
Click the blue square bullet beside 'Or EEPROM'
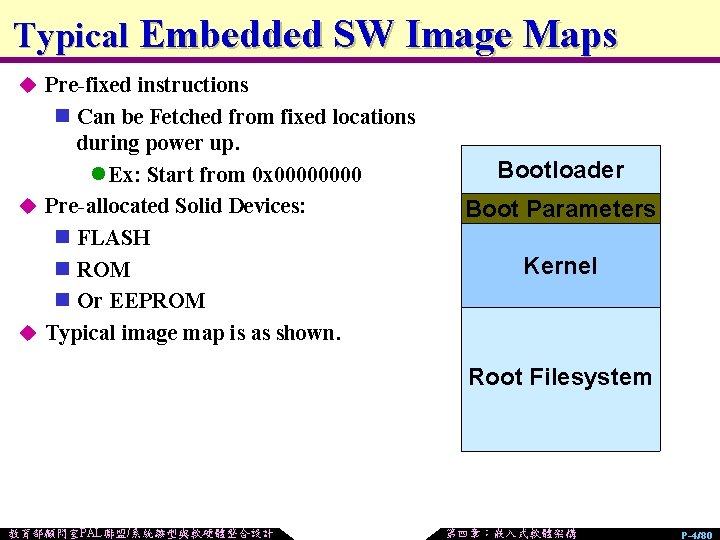pyautogui.click(x=62, y=299)
